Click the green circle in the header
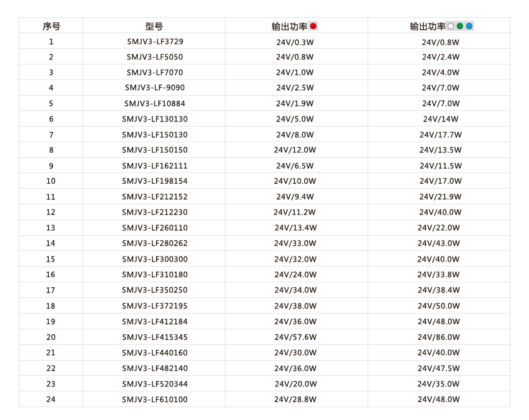 (x=460, y=26)
